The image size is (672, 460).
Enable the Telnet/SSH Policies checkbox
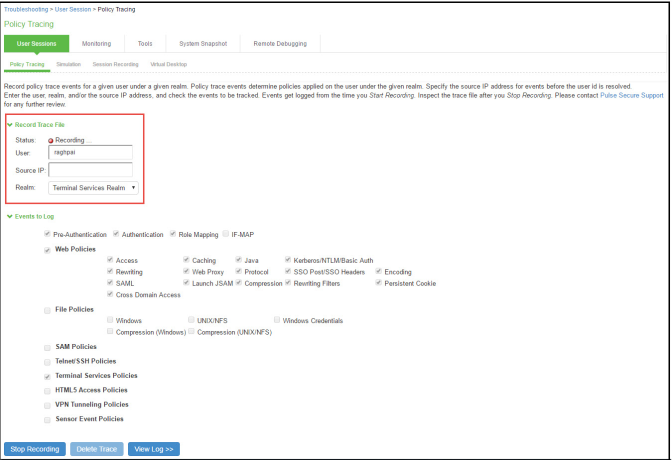coord(47,362)
